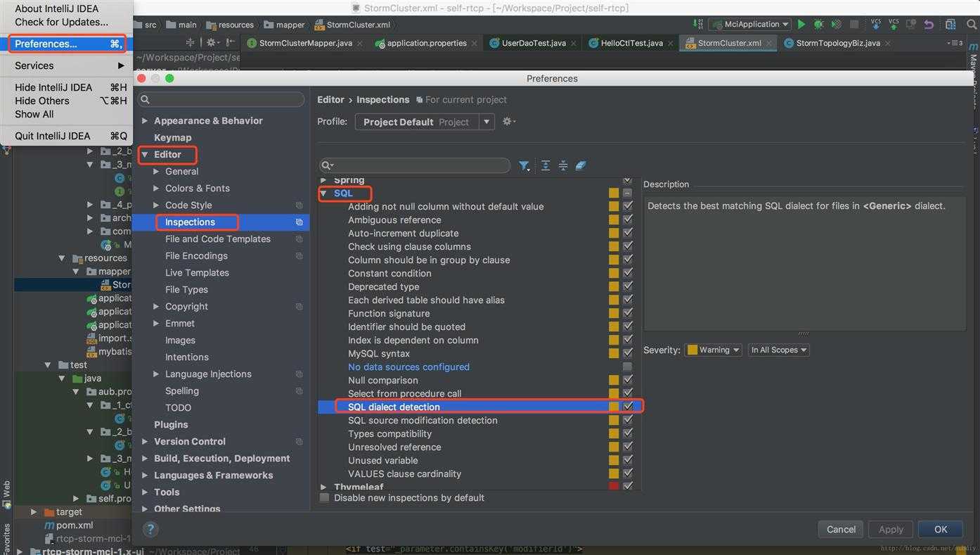
Task: Switch to the application.properties editor tab
Action: coord(427,43)
